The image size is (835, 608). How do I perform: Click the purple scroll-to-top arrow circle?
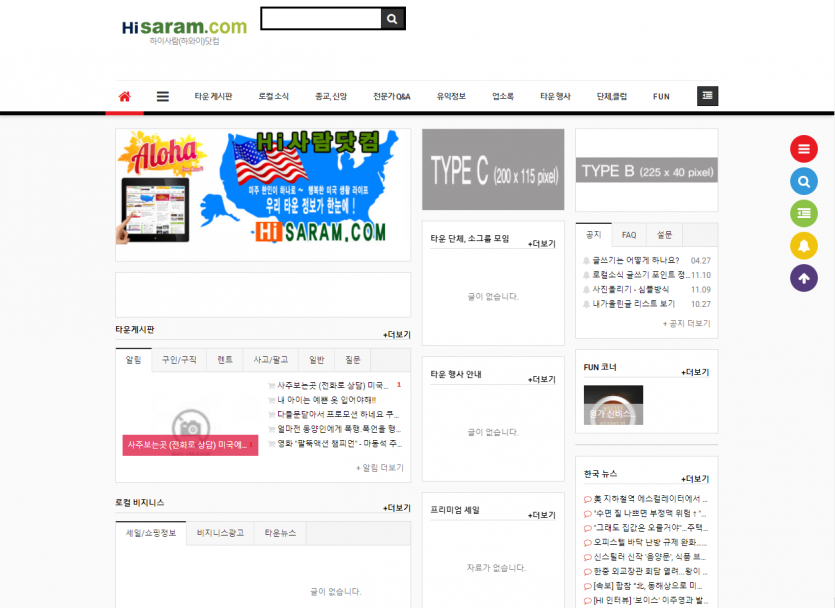pyautogui.click(x=803, y=277)
